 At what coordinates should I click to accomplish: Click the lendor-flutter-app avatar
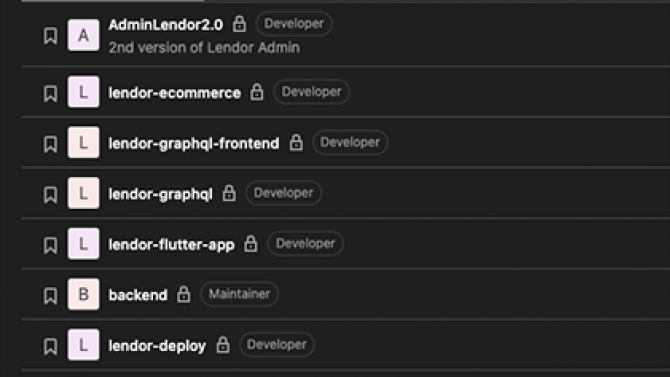point(83,244)
